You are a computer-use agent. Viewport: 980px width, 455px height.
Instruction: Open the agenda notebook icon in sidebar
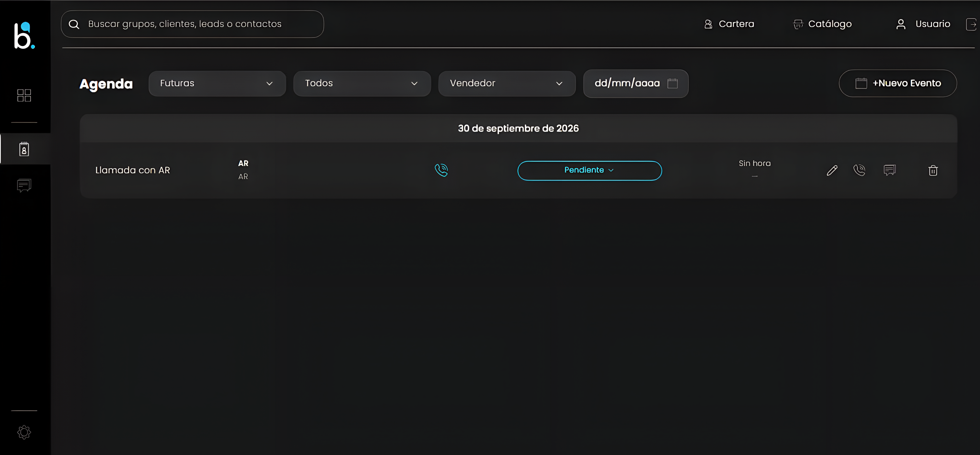pyautogui.click(x=24, y=149)
